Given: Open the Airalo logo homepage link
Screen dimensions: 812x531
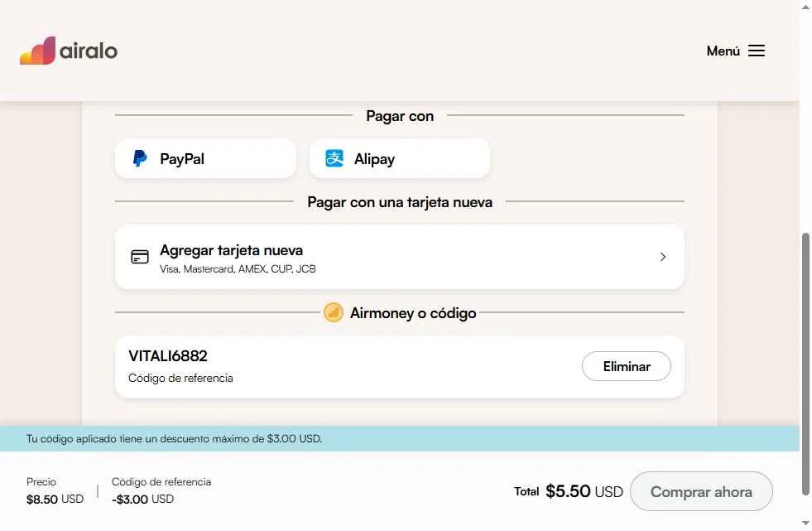Looking at the screenshot, I should [69, 51].
